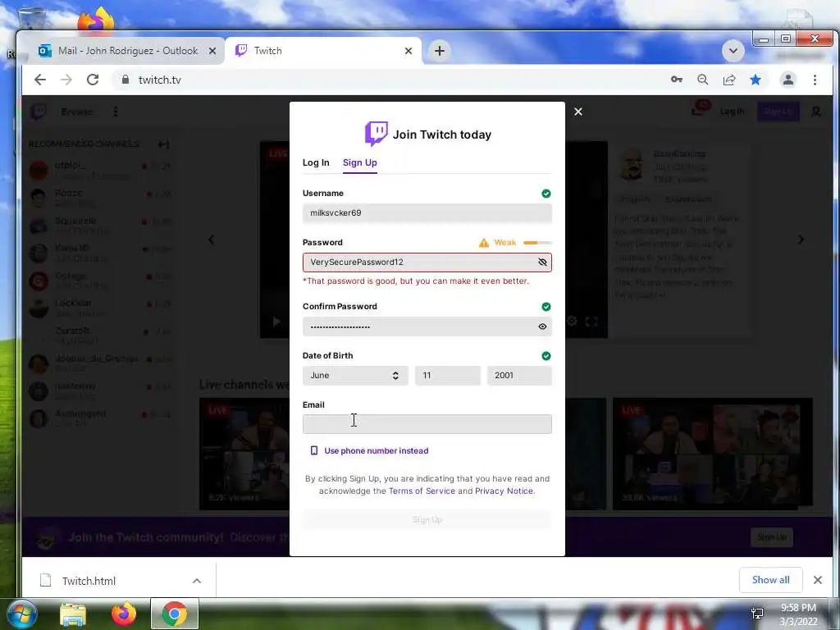Screen dimensions: 840x630
Task: Click the birth year field 2001
Action: (519, 376)
